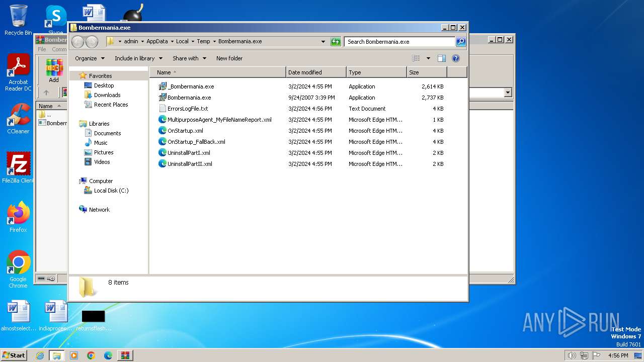Sort by Date modified column header
644x362 pixels.
(316, 72)
